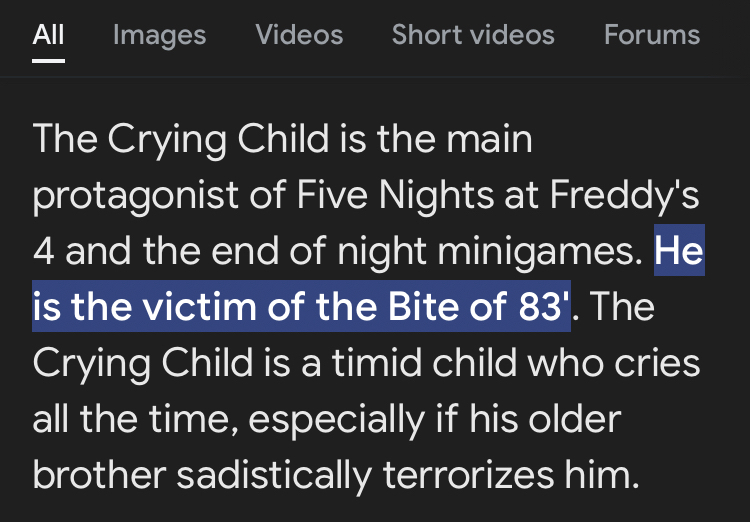Go to the Forums tab

click(652, 35)
